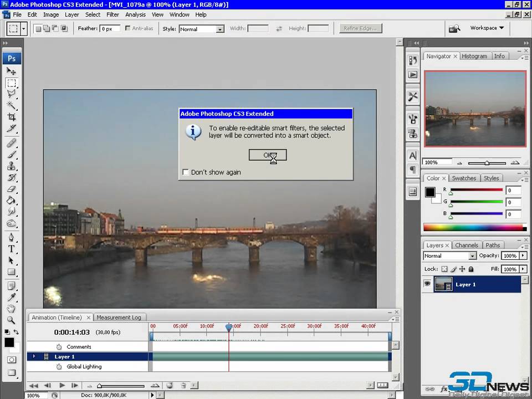Select the Clone Stamp tool
Image resolution: width=532 pixels, height=399 pixels.
click(x=11, y=166)
